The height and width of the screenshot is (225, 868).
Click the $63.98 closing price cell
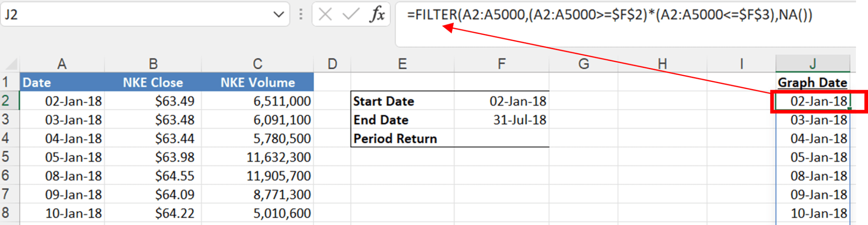point(153,157)
